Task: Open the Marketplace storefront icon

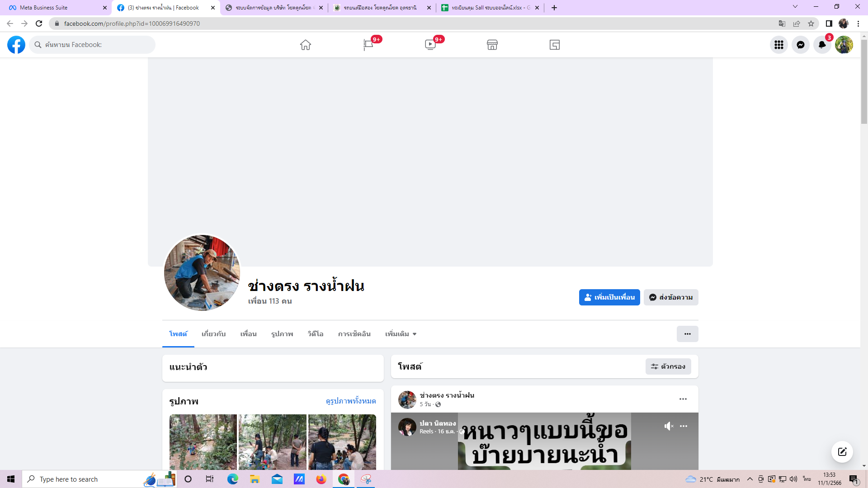Action: 492,45
